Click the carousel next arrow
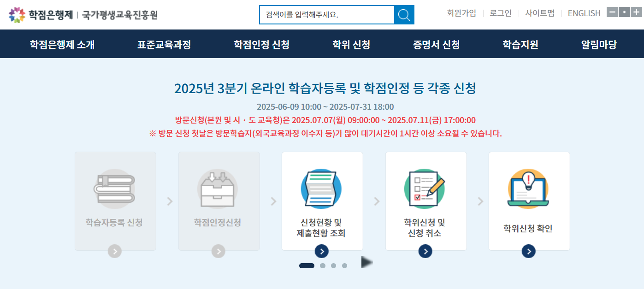This screenshot has width=644, height=289. click(x=366, y=262)
